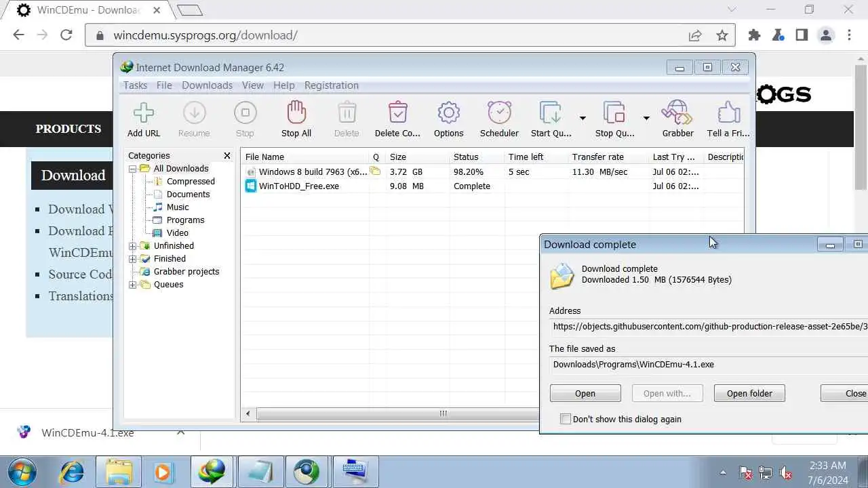Open the Scheduler clock icon

[x=500, y=113]
